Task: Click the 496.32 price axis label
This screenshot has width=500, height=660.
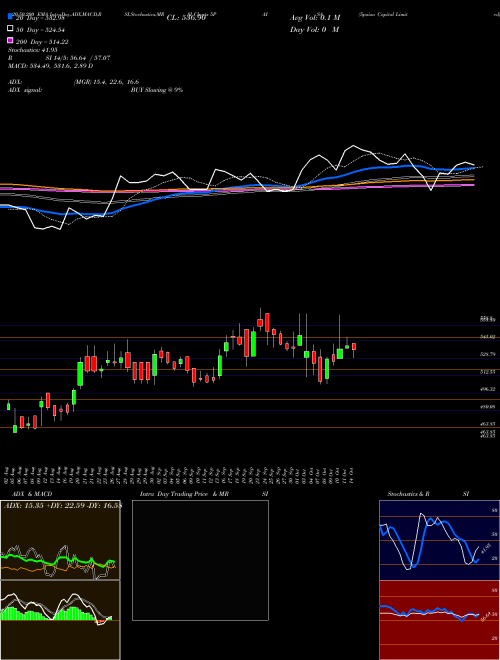Action: (x=488, y=390)
